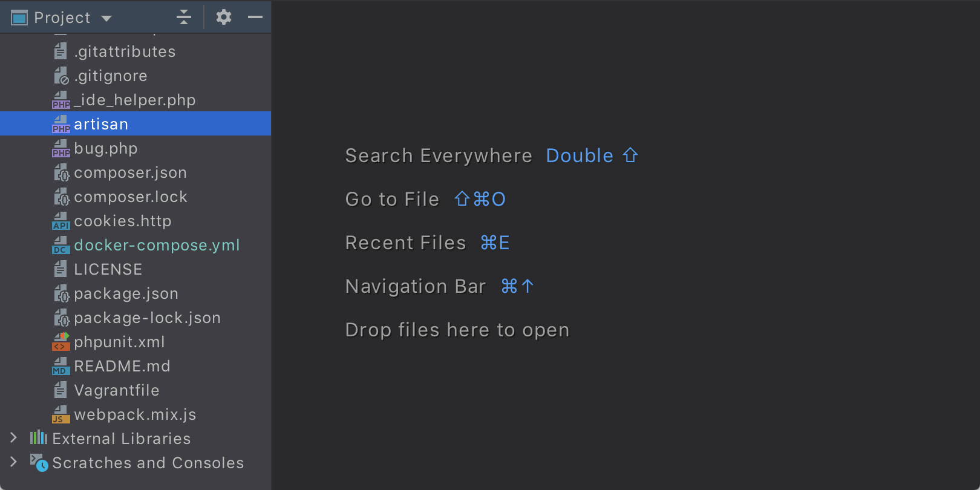980x490 pixels.
Task: Select bug.php in the file list
Action: pyautogui.click(x=106, y=149)
